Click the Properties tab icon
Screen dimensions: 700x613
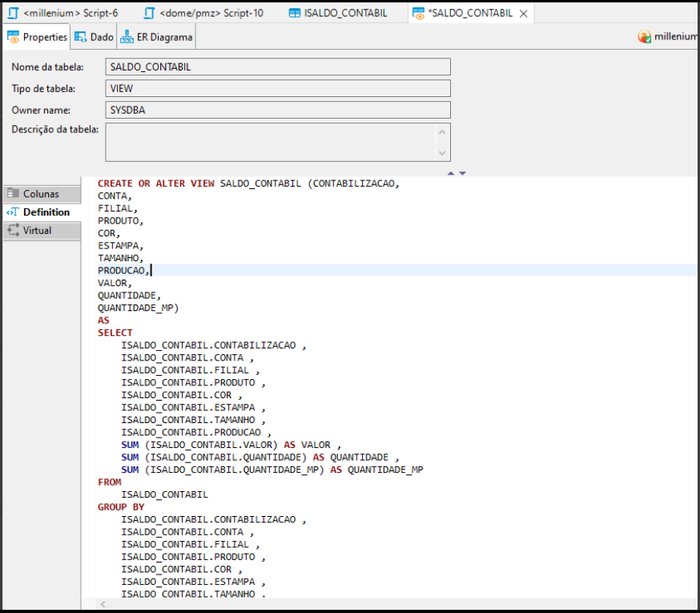coord(14,37)
